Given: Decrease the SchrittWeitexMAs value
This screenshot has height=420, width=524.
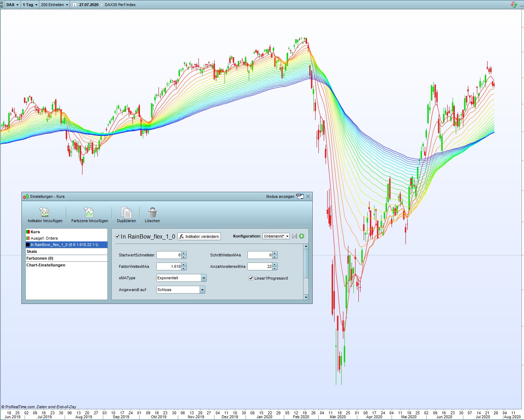Looking at the screenshot, I should click(x=275, y=257).
